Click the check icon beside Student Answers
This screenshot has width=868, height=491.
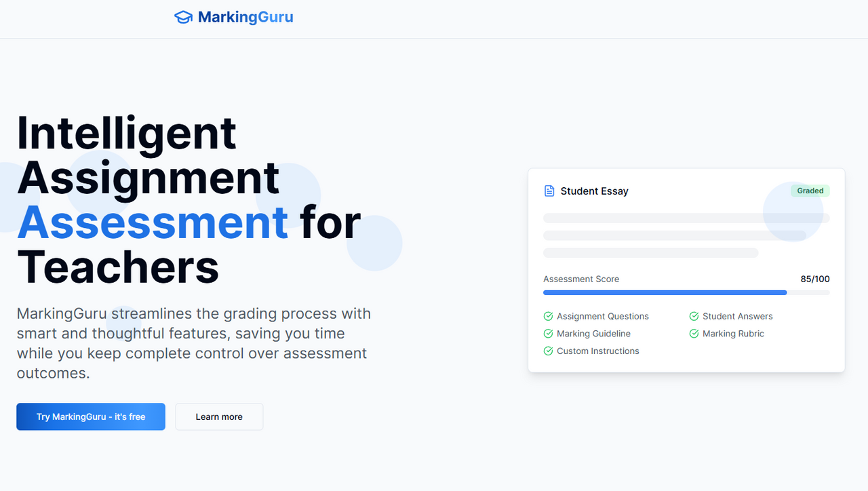pyautogui.click(x=694, y=316)
